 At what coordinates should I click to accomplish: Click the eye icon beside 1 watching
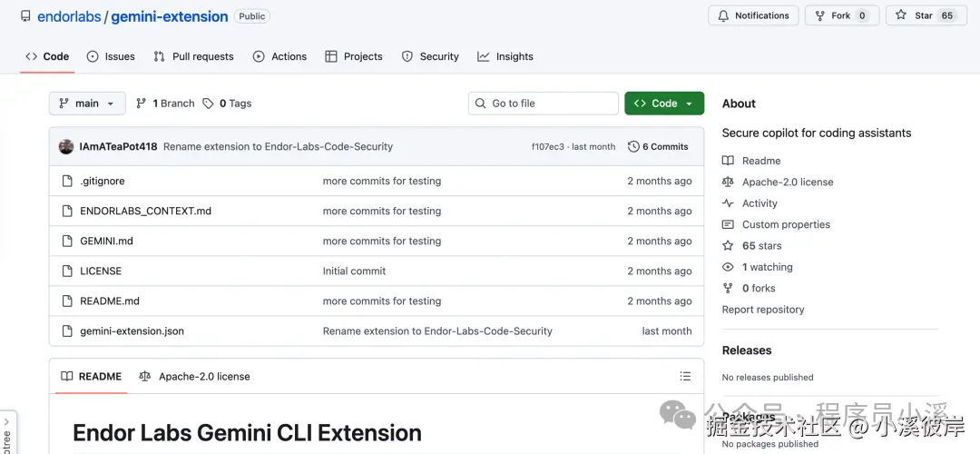tap(728, 267)
